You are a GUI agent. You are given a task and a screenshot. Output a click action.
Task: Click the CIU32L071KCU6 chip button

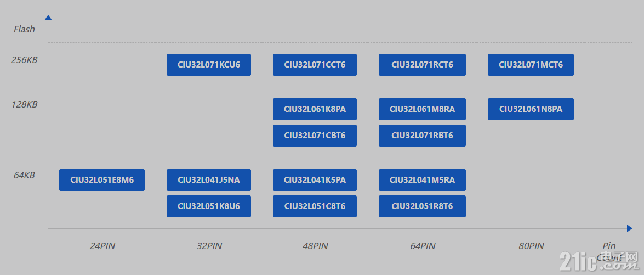pyautogui.click(x=209, y=65)
